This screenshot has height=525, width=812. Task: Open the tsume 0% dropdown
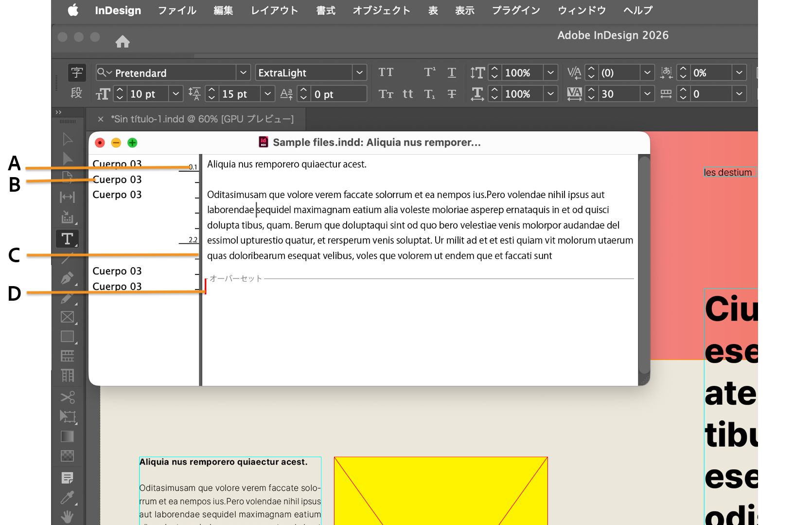click(739, 72)
